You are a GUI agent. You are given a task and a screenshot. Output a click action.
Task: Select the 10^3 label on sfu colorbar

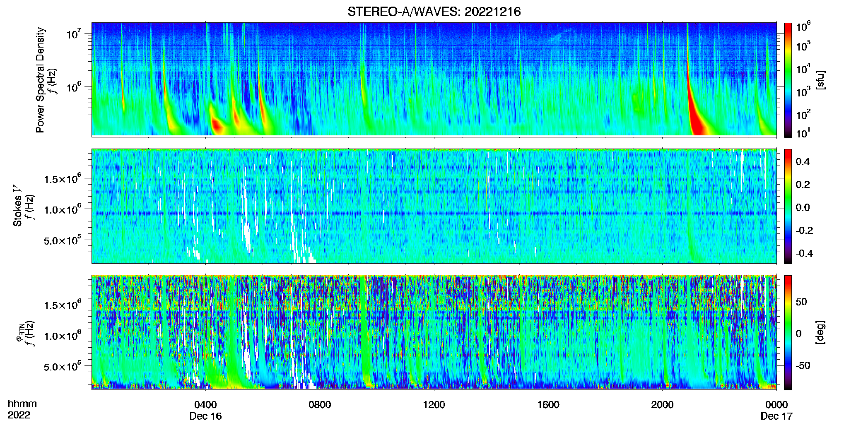(x=803, y=92)
